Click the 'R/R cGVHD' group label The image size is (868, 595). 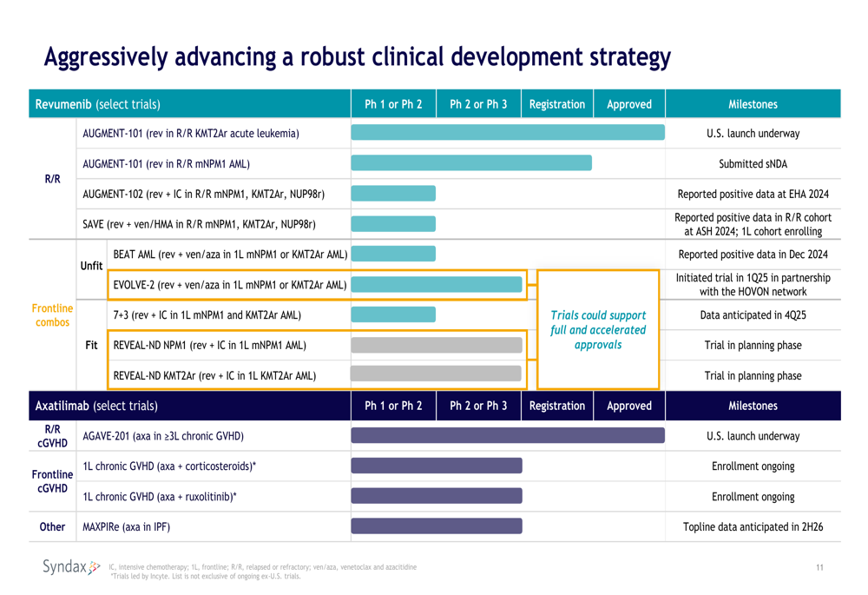point(52,436)
